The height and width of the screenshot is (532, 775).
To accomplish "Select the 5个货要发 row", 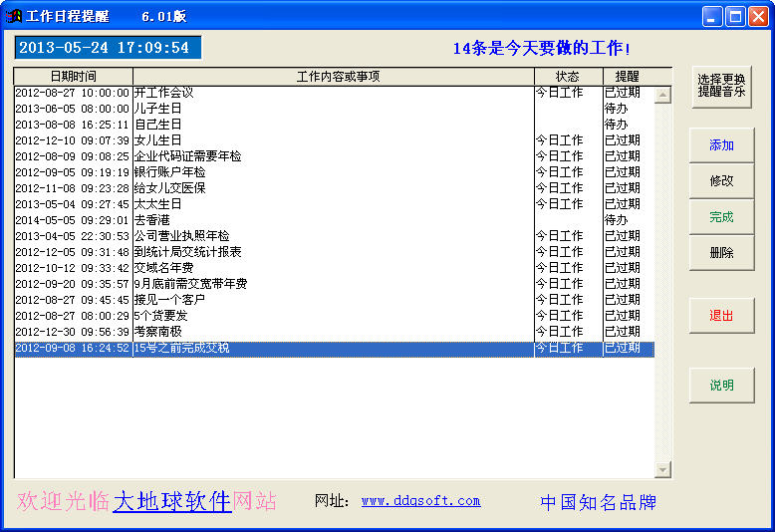I will click(334, 316).
